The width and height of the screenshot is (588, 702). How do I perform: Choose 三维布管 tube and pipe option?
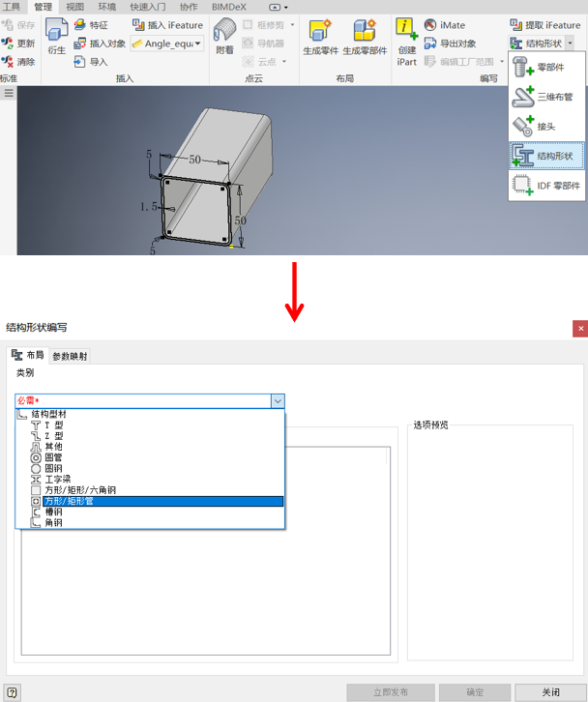pos(546,97)
